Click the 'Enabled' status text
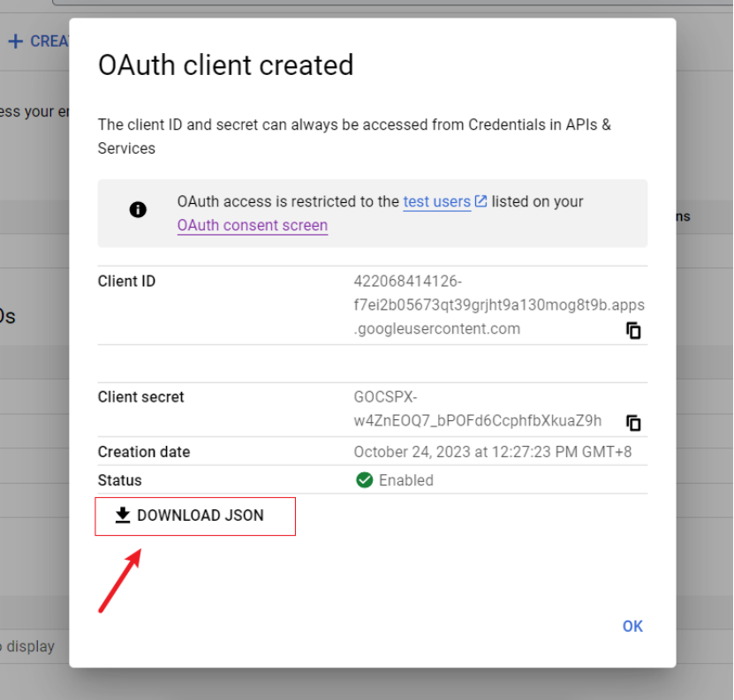The height and width of the screenshot is (700, 734). (x=405, y=480)
